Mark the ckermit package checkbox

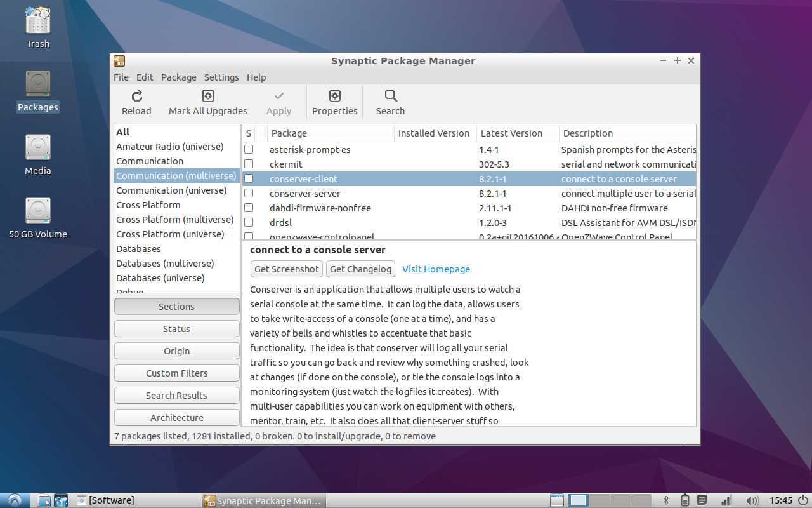(249, 164)
